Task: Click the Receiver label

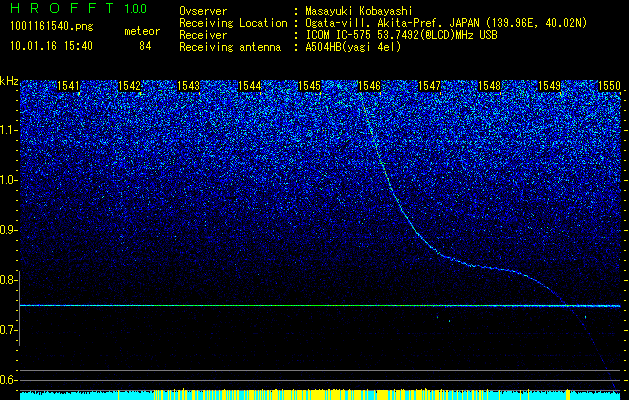Action: 203,35
